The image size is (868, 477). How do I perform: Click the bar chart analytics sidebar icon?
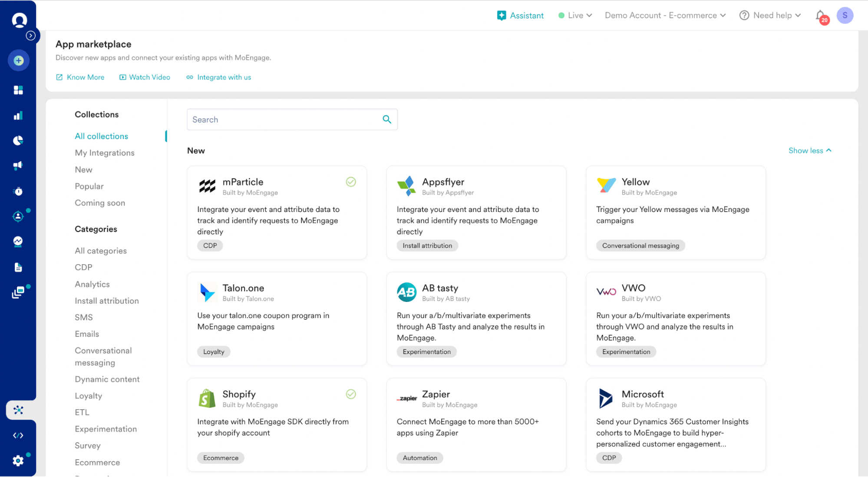click(x=18, y=116)
